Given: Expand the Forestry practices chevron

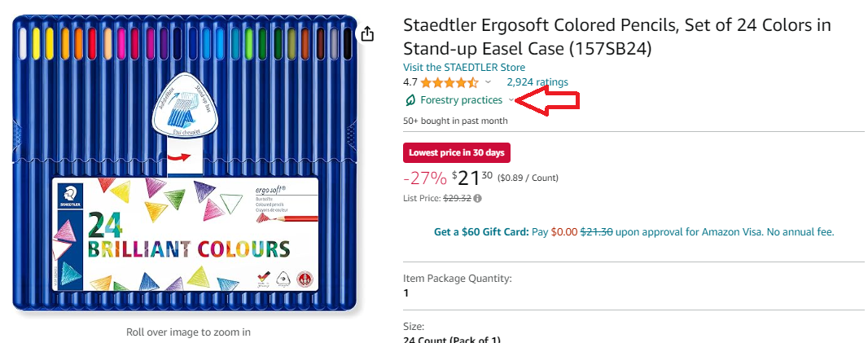Looking at the screenshot, I should pyautogui.click(x=511, y=100).
